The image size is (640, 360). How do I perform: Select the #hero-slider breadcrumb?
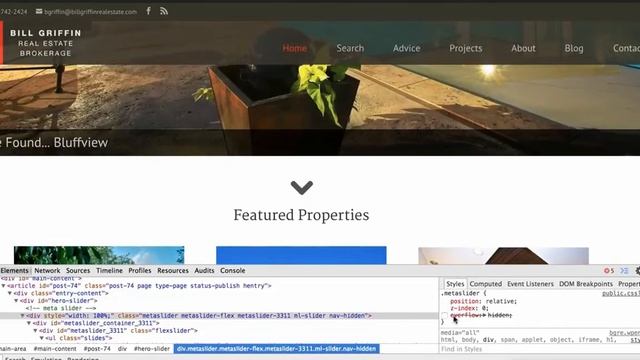tap(151, 349)
